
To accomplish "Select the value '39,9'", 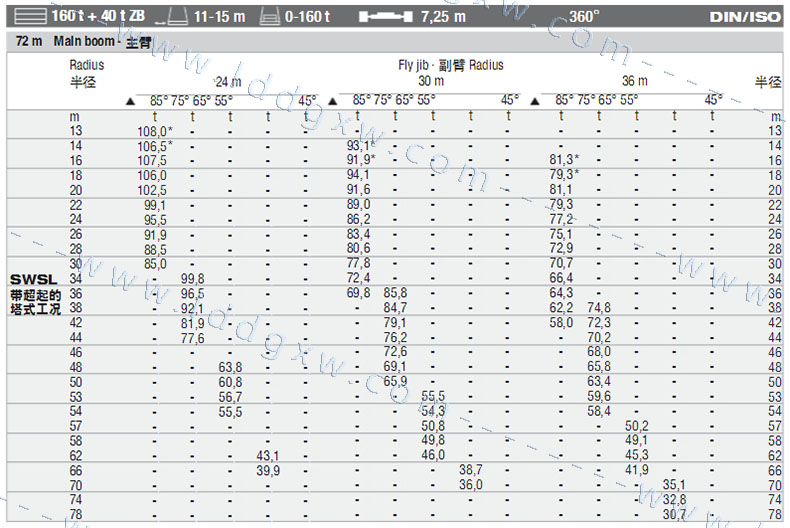I will (268, 471).
